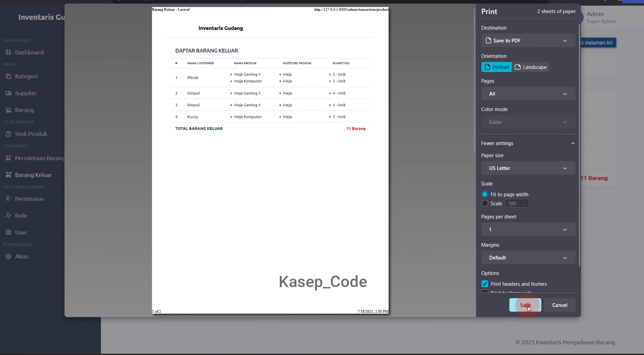Image resolution: width=644 pixels, height=355 pixels.
Task: Click the Barang cart icon
Action: (8, 110)
